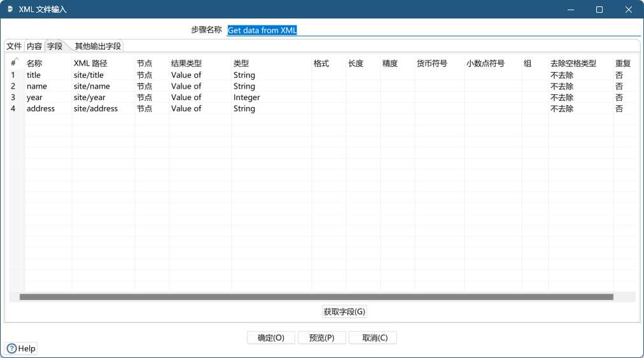Screen dimensions: 644x358
Task: Select row number 1
Action: [x=17, y=75]
